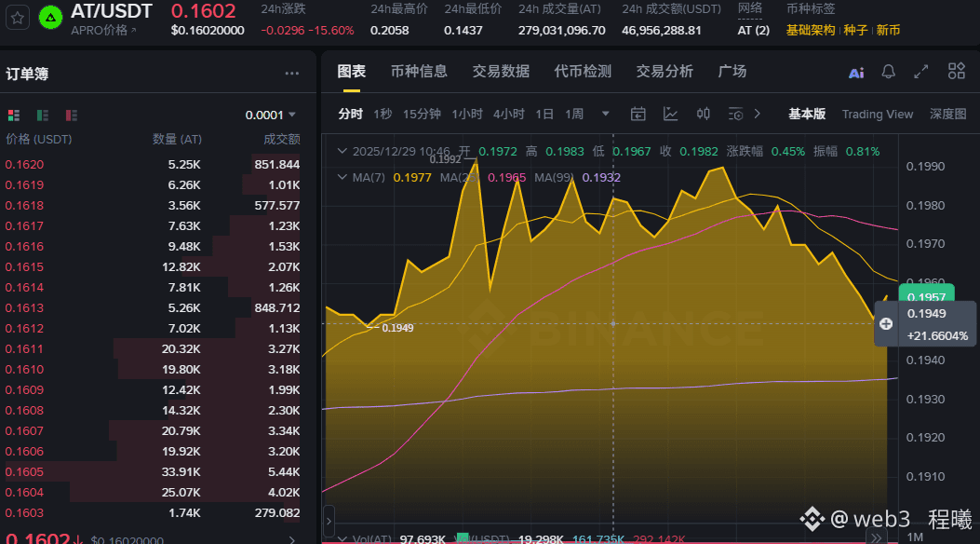Screen dimensions: 980x544
Task: Select the 0.1611 sell order row
Action: (153, 349)
